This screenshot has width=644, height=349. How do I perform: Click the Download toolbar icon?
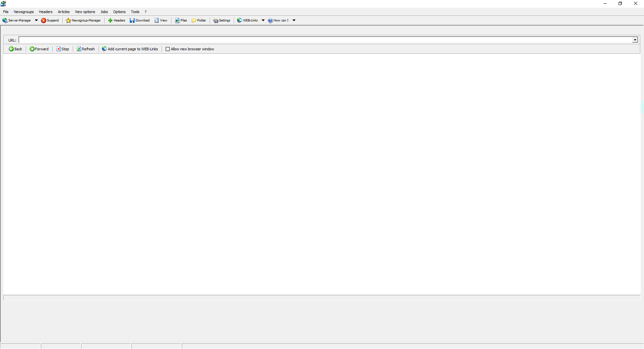pos(132,20)
